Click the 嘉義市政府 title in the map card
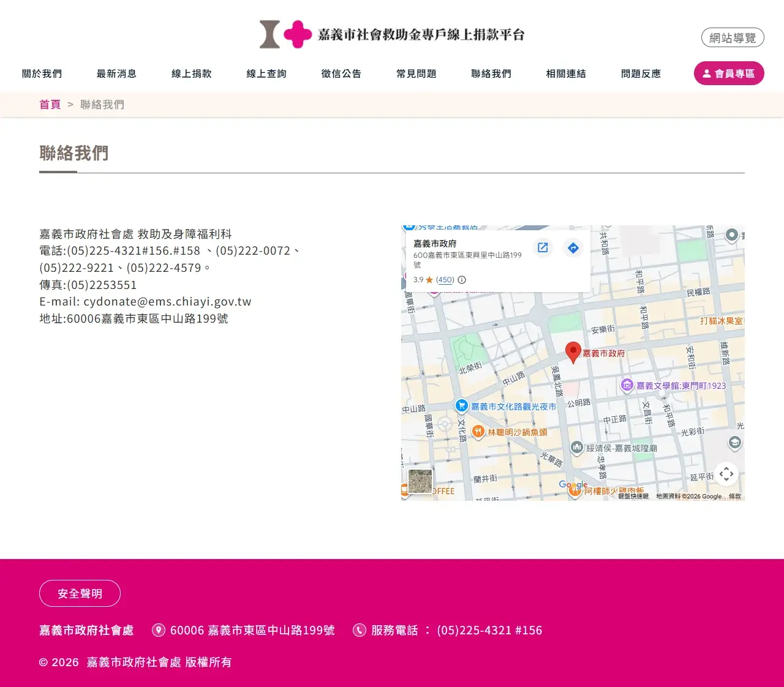This screenshot has height=687, width=784. 435,244
